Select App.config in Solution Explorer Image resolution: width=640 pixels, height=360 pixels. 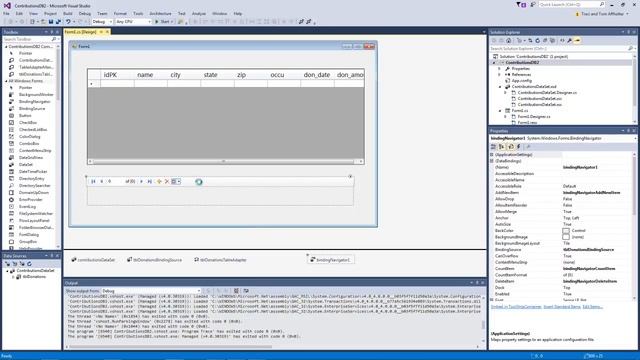click(x=521, y=81)
